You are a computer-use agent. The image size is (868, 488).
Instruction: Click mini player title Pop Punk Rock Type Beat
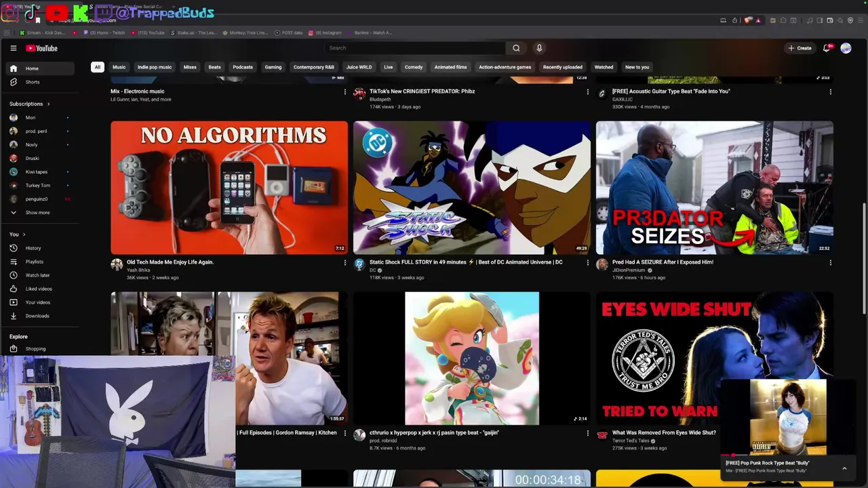(768, 463)
